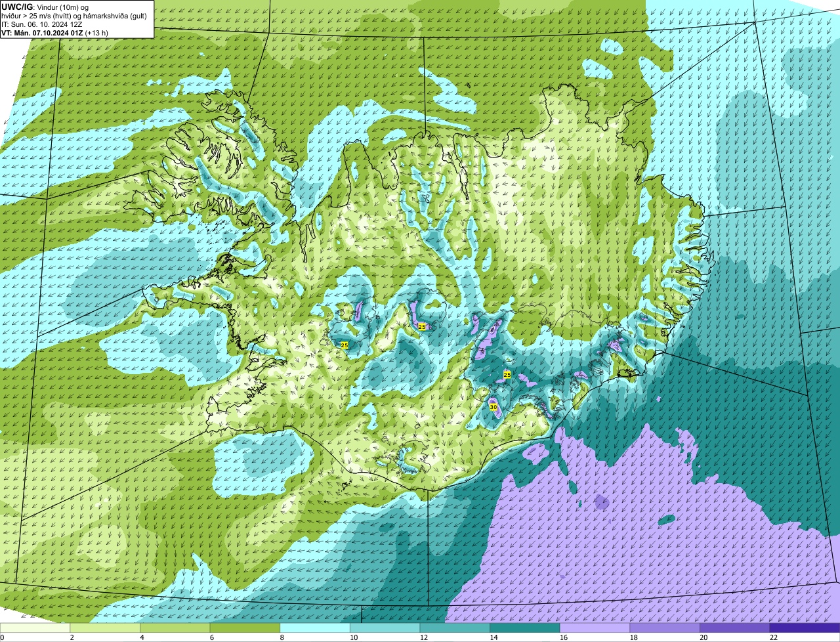Click the scale label "2"

[72, 637]
